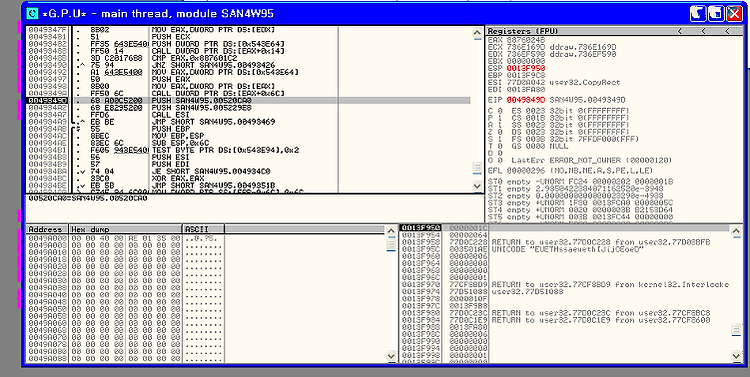750x377 pixels.
Task: Select TEST BYTE PTR DS:[0x543E94],0x2 line
Action: tap(225, 150)
